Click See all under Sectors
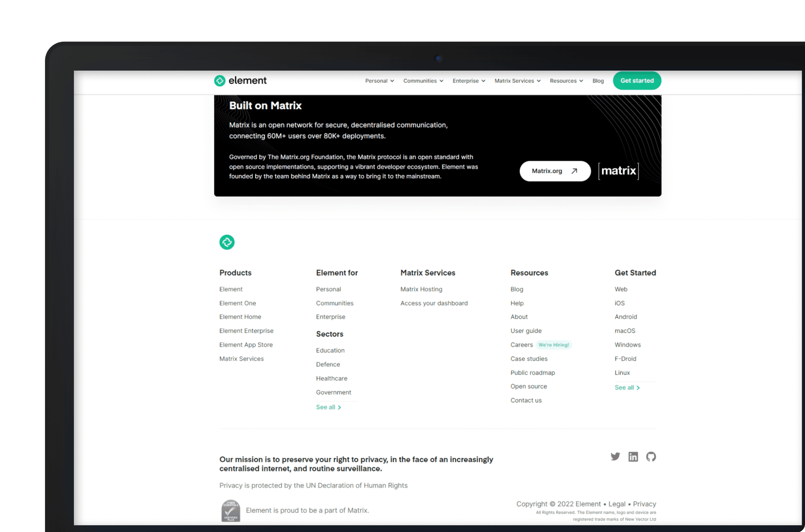Viewport: 805px width, 532px height. [328, 407]
